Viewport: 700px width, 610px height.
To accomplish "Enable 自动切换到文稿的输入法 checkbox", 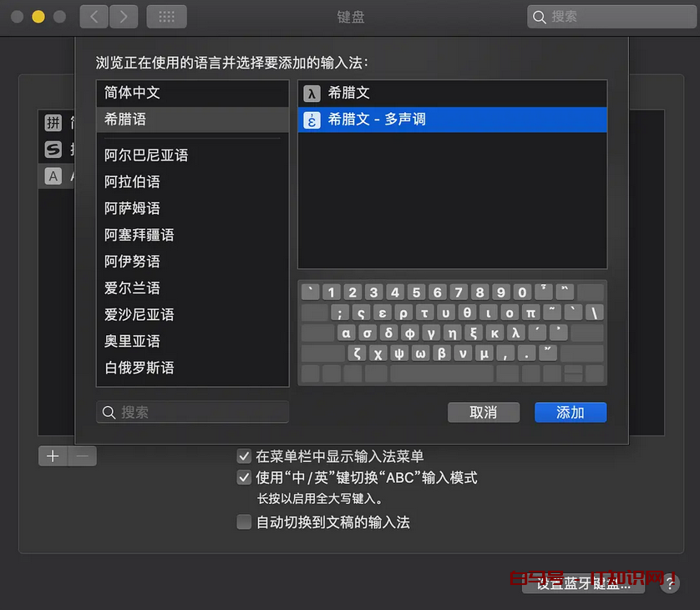I will [244, 521].
